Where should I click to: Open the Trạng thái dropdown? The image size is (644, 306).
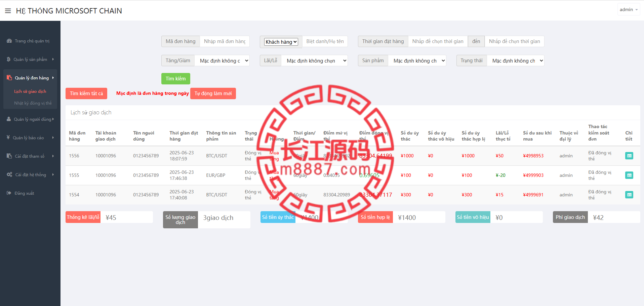pos(516,61)
